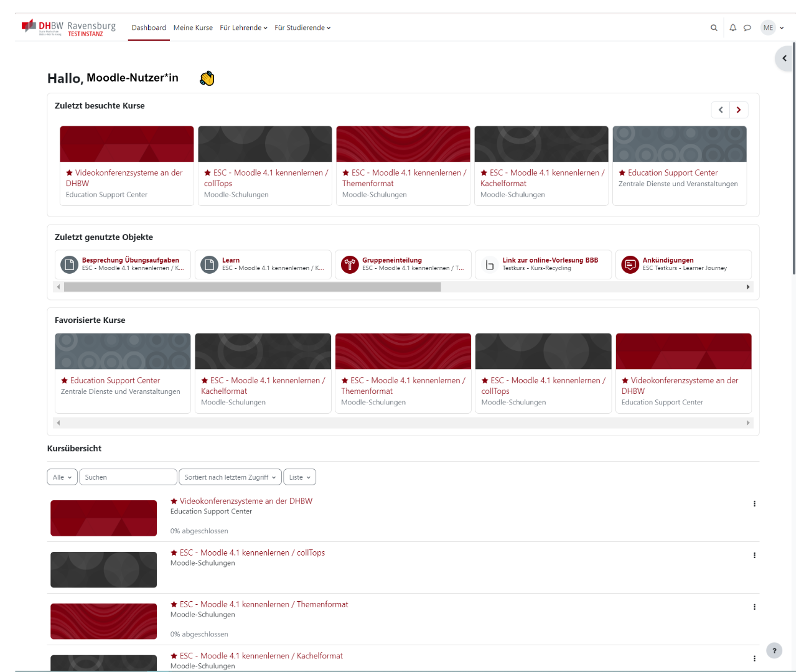Click the Suchen course search field

pyautogui.click(x=128, y=477)
